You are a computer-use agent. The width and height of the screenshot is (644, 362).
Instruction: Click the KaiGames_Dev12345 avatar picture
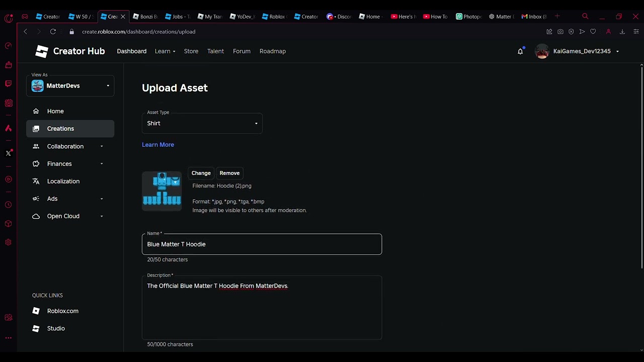coord(542,51)
